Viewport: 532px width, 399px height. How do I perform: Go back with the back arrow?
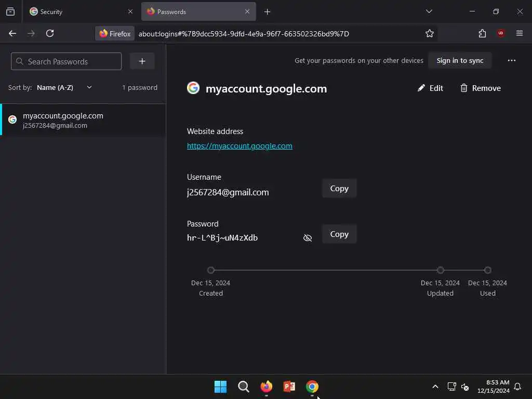(12, 33)
